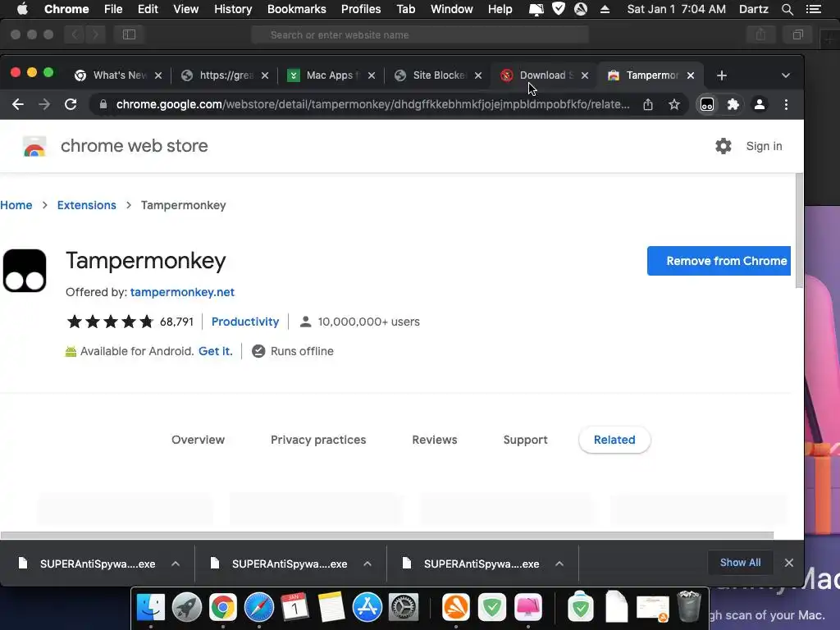The height and width of the screenshot is (630, 840).
Task: Click the Sign in link
Action: coord(764,146)
